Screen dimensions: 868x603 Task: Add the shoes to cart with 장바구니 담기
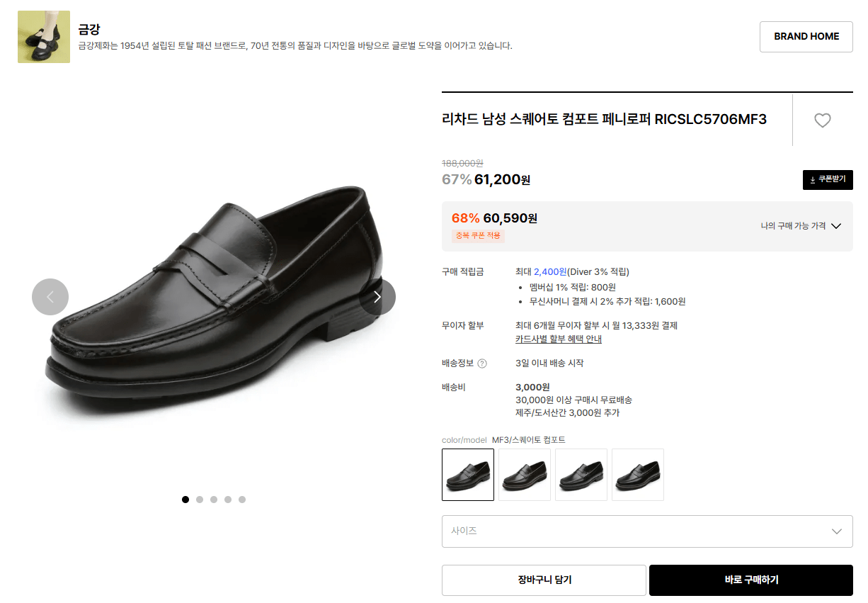point(544,580)
